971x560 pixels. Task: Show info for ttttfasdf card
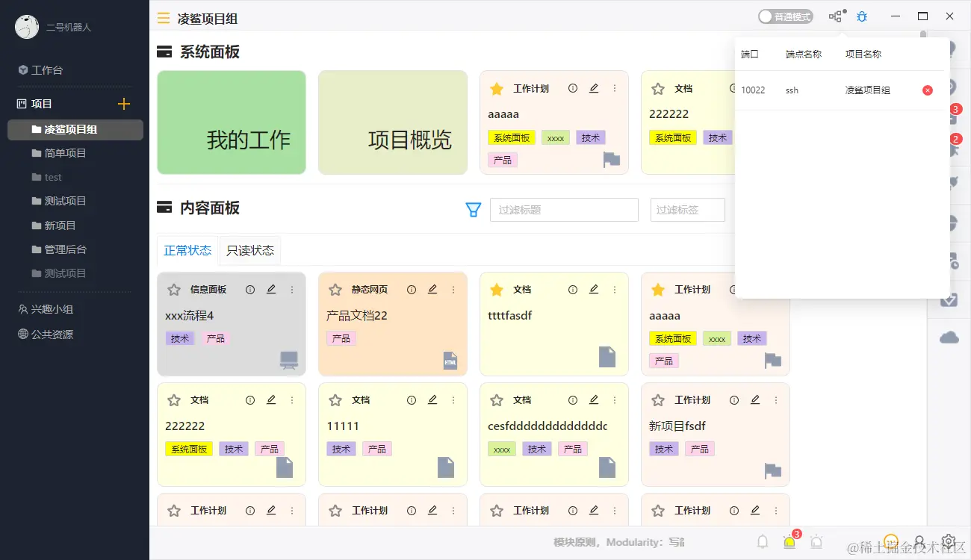tap(573, 290)
